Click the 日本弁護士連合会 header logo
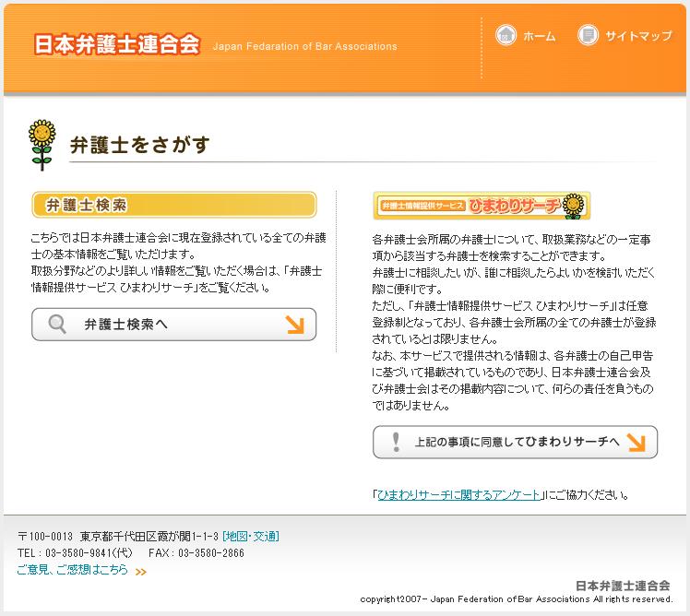This screenshot has height=616, width=690. tap(117, 44)
